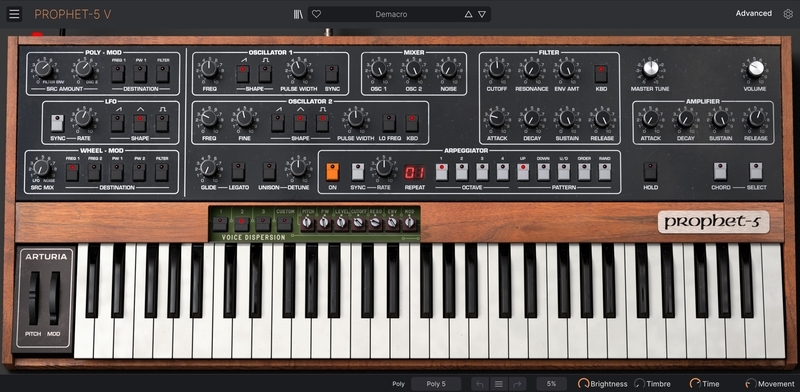
Task: Toggle Poly-Mod FILTER destination switch
Action: click(163, 74)
